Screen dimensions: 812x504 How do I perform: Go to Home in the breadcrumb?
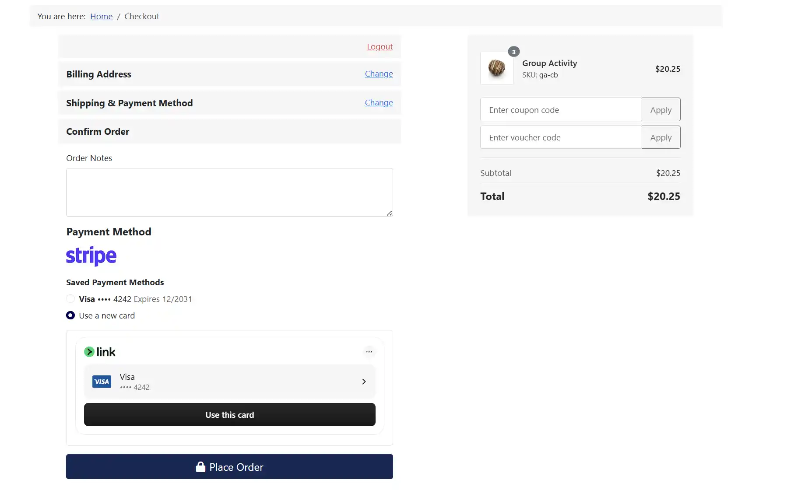tap(101, 17)
